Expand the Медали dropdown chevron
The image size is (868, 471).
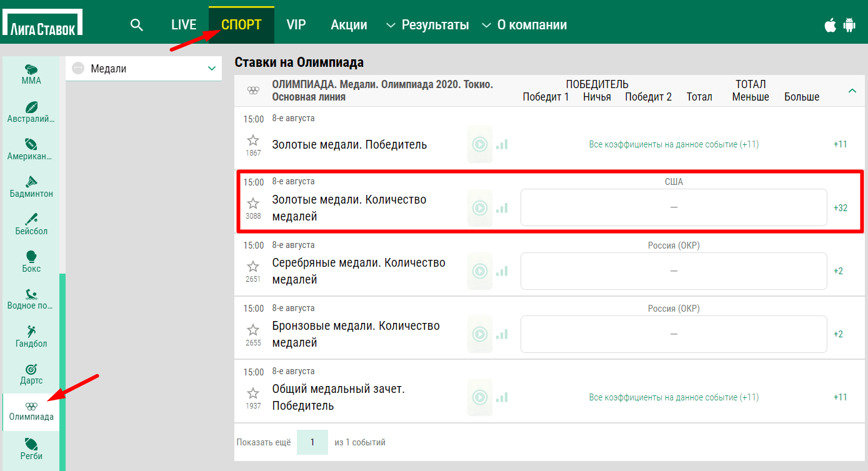coord(212,69)
